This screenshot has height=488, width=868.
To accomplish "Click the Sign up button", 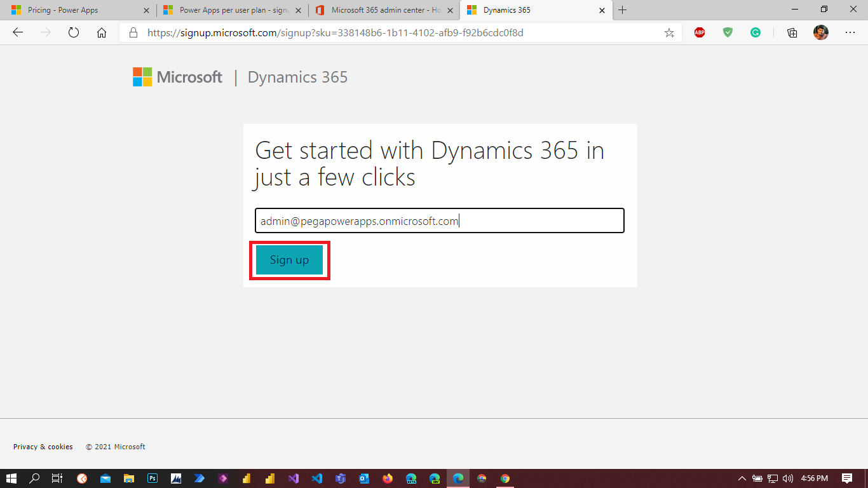I will (x=289, y=260).
